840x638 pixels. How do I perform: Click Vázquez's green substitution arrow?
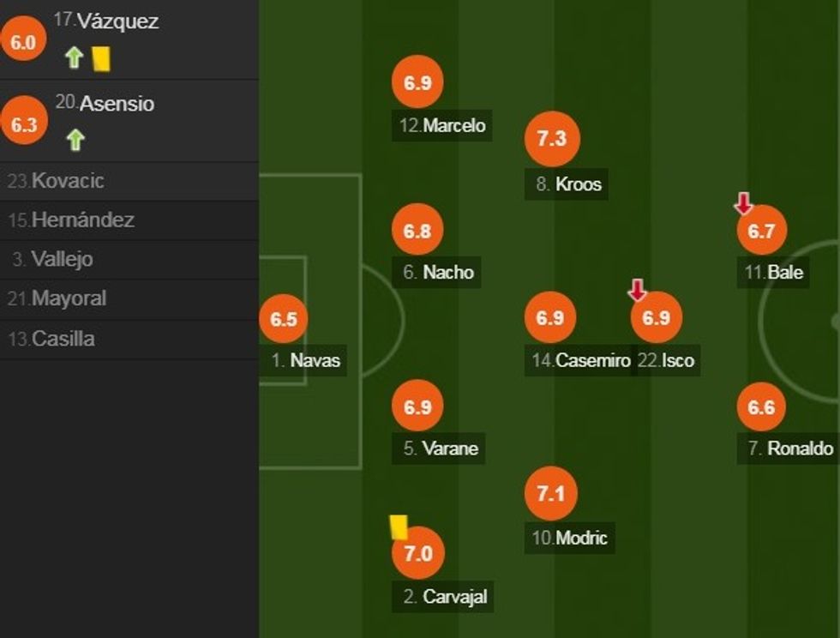[75, 58]
